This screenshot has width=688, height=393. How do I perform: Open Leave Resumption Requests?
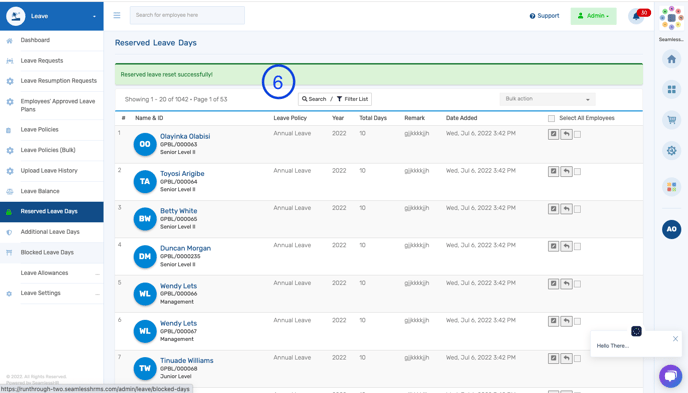58,81
